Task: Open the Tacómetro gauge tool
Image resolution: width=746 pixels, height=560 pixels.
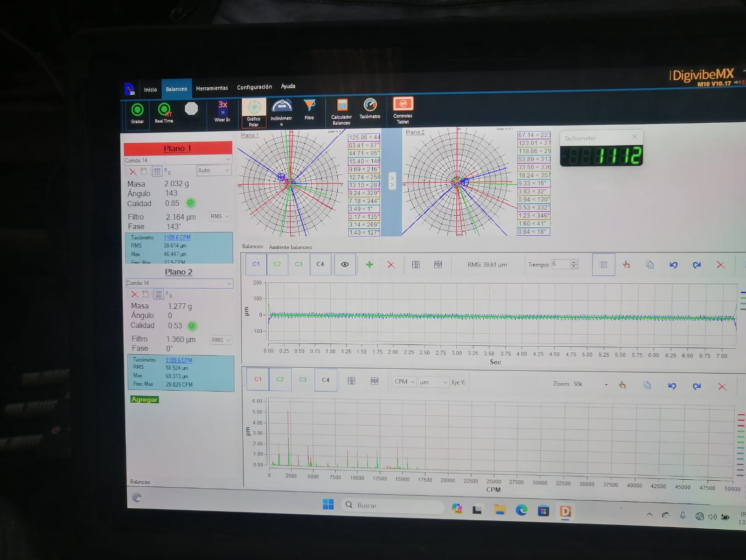Action: point(370,109)
